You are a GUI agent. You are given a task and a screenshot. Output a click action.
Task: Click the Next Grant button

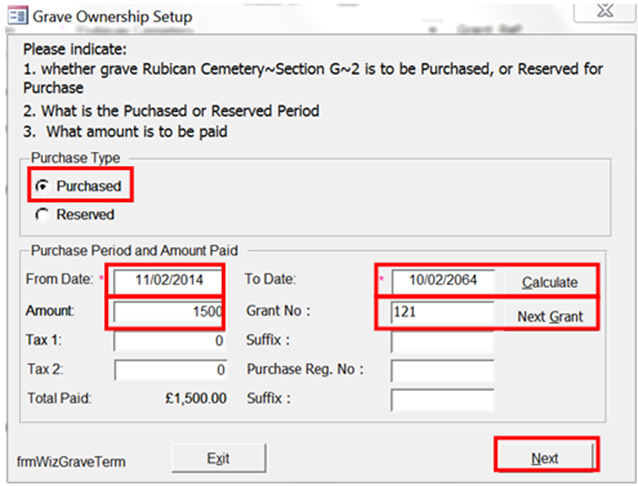click(550, 316)
